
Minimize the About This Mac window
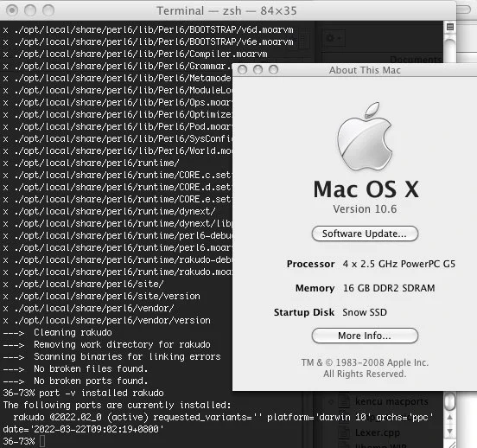(258, 70)
